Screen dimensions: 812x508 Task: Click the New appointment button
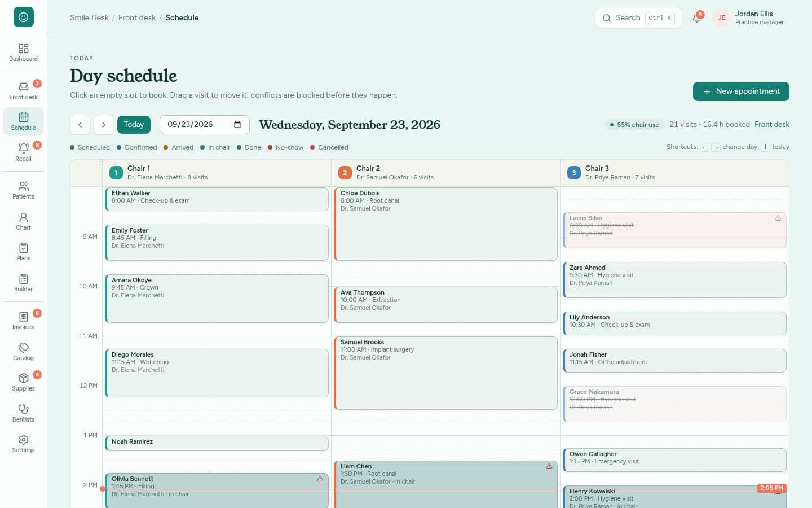coord(741,91)
